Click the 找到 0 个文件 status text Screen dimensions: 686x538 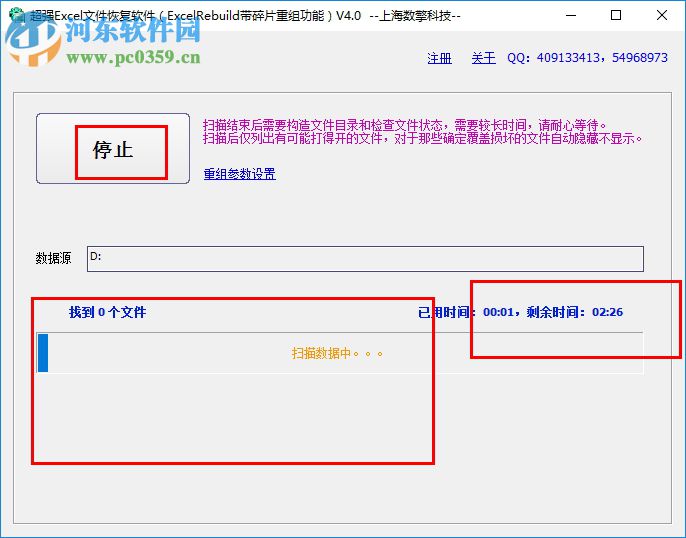click(107, 312)
